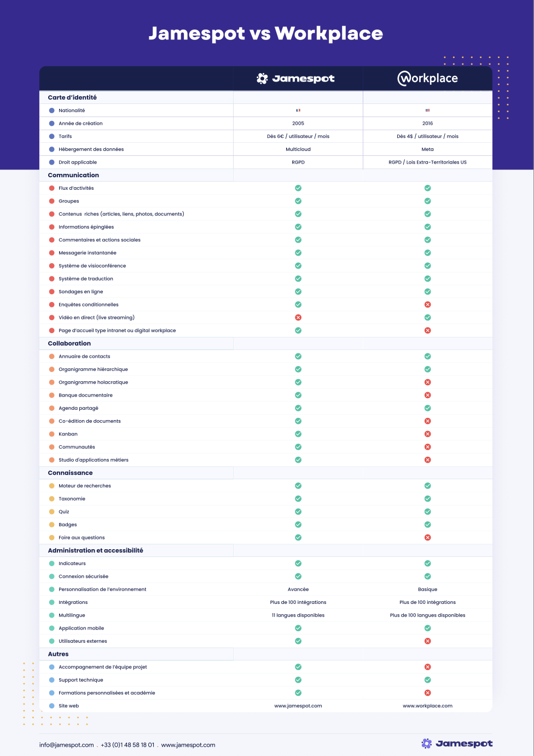Screen dimensions: 534x756
Task: Click the '2016' creation year cell
Action: coord(428,124)
